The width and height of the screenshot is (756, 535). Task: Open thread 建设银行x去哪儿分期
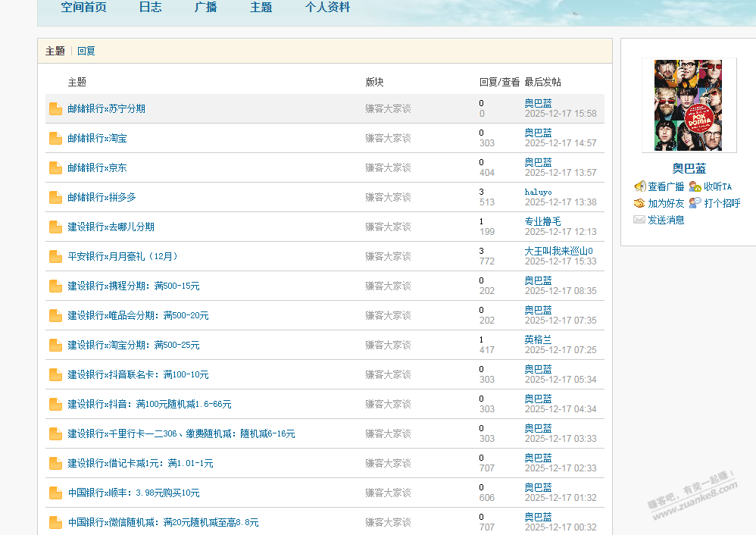pos(111,227)
